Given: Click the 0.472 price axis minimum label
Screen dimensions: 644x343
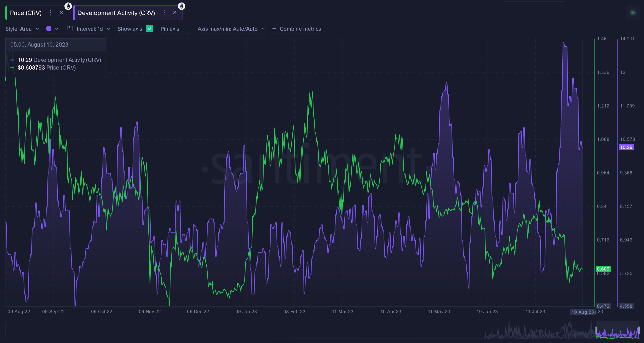Looking at the screenshot, I should click(x=603, y=306).
